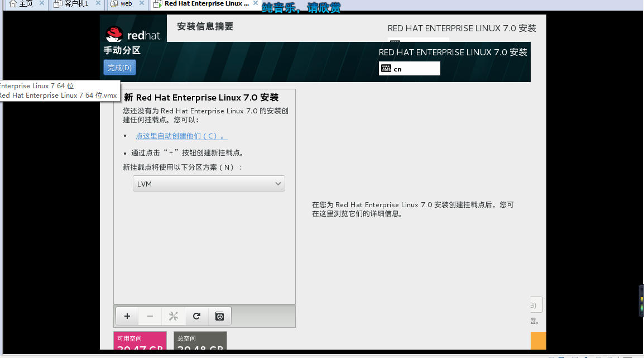Click the gray 总空间 indicator
This screenshot has width=644, height=358.
point(200,342)
